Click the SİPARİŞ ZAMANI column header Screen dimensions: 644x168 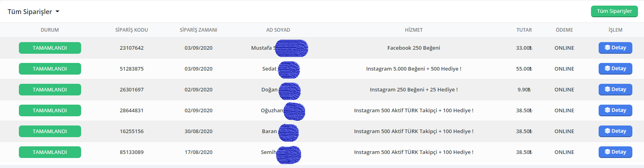[198, 30]
